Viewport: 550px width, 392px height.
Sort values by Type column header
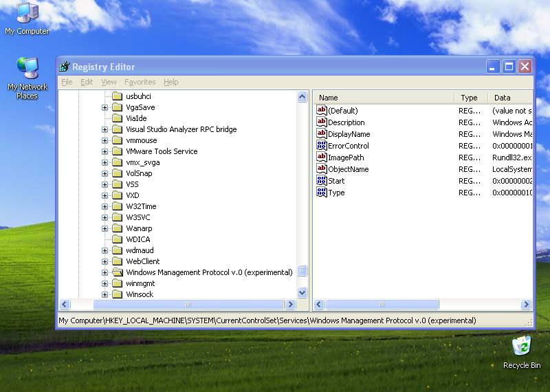(471, 98)
